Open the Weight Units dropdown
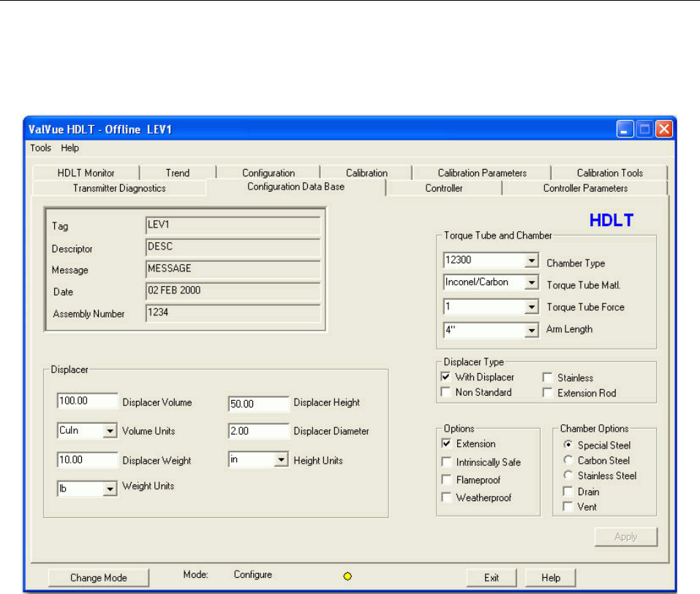This screenshot has width=700, height=594. (110, 489)
